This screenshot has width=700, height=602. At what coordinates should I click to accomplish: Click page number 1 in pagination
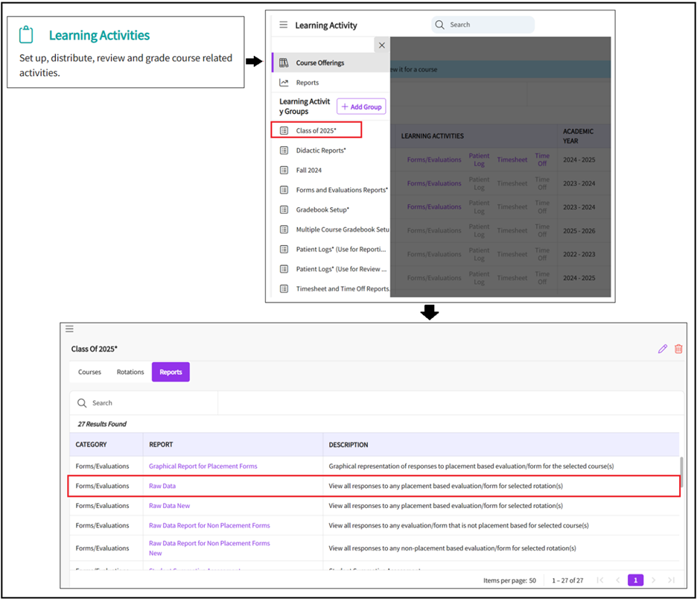(x=635, y=580)
